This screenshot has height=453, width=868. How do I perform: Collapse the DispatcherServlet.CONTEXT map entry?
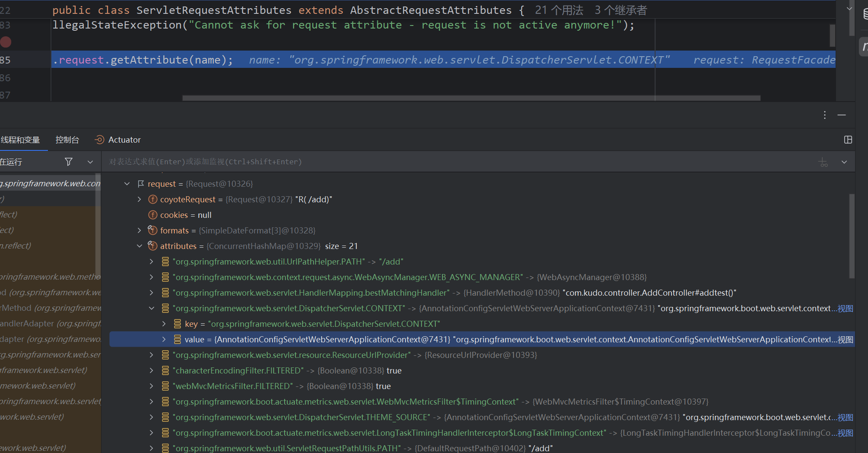151,308
